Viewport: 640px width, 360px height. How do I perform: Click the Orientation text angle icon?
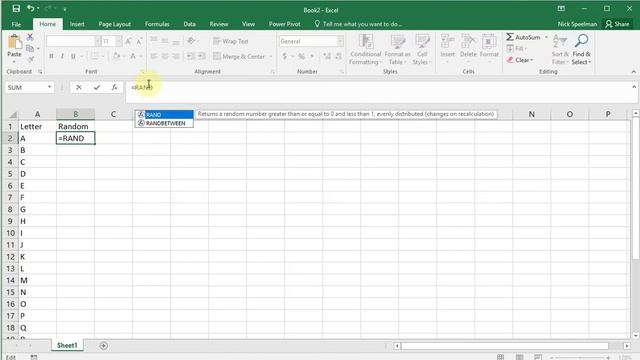coord(191,41)
